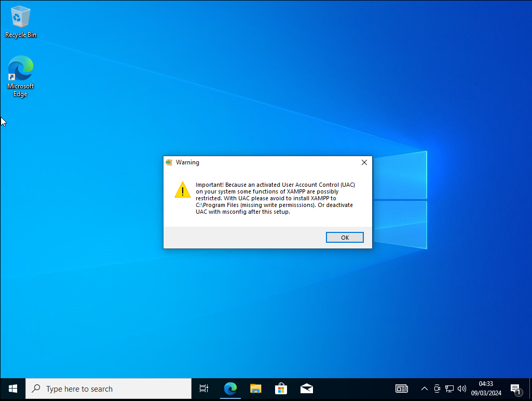Click the yellow warning triangle icon
This screenshot has width=532, height=401.
(183, 190)
